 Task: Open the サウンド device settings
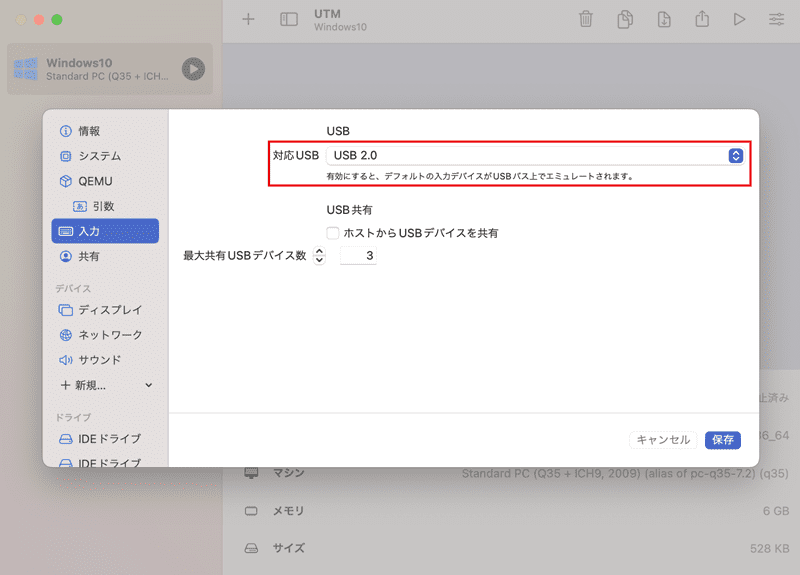coord(105,360)
